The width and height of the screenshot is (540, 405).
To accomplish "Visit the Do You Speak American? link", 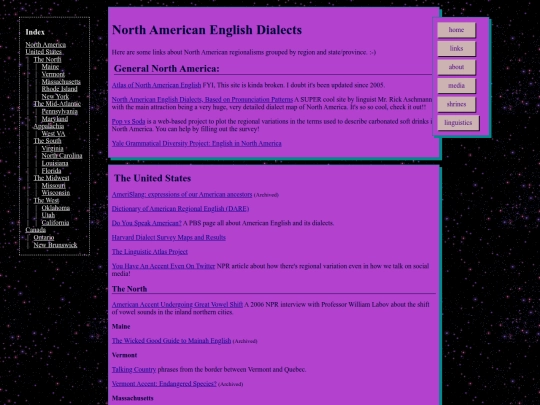I will tap(147, 223).
